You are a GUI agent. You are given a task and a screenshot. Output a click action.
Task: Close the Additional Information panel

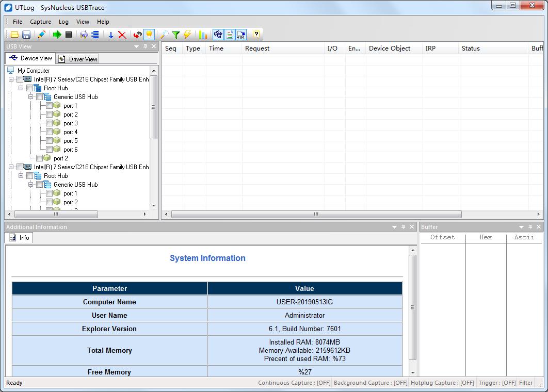point(412,227)
